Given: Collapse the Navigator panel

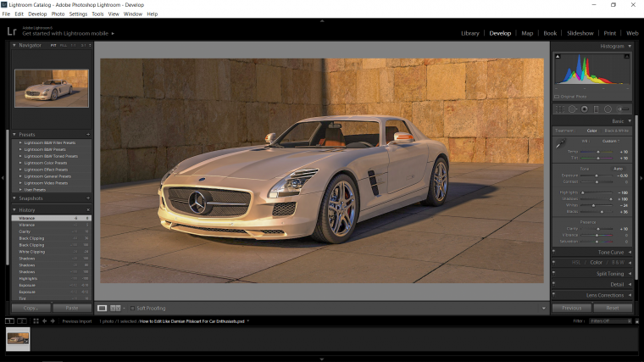Looking at the screenshot, I should [x=14, y=45].
